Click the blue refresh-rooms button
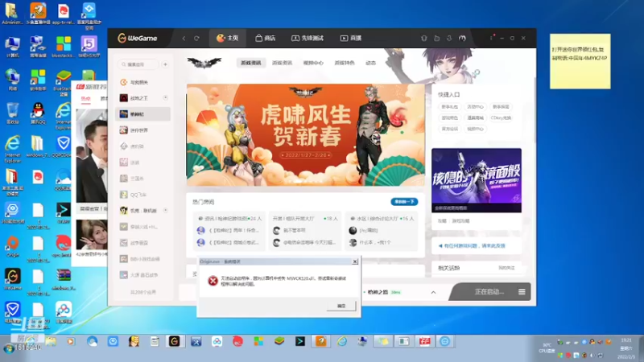 404,202
